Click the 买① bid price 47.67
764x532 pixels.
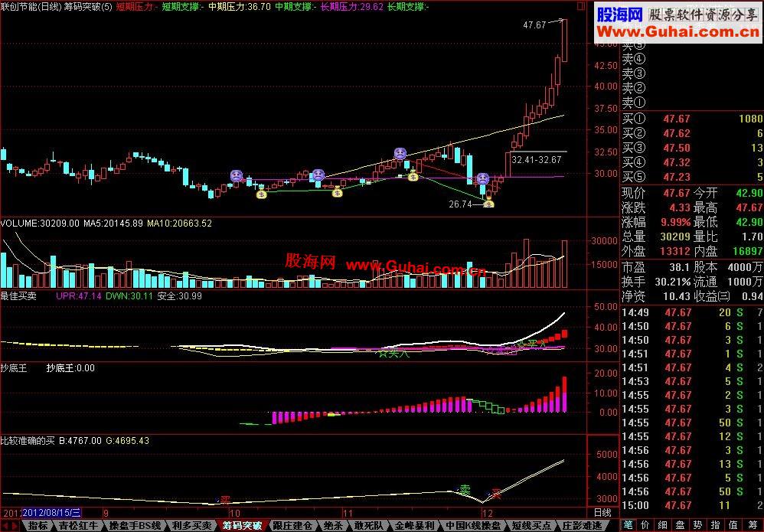click(677, 119)
